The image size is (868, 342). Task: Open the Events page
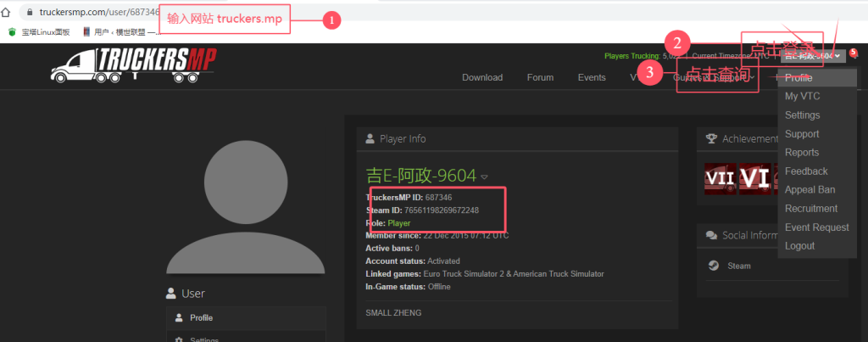[592, 77]
